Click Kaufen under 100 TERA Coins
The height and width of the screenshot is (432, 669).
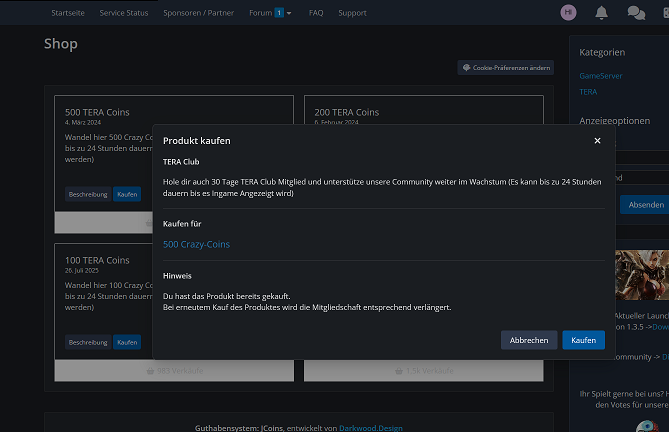click(127, 342)
